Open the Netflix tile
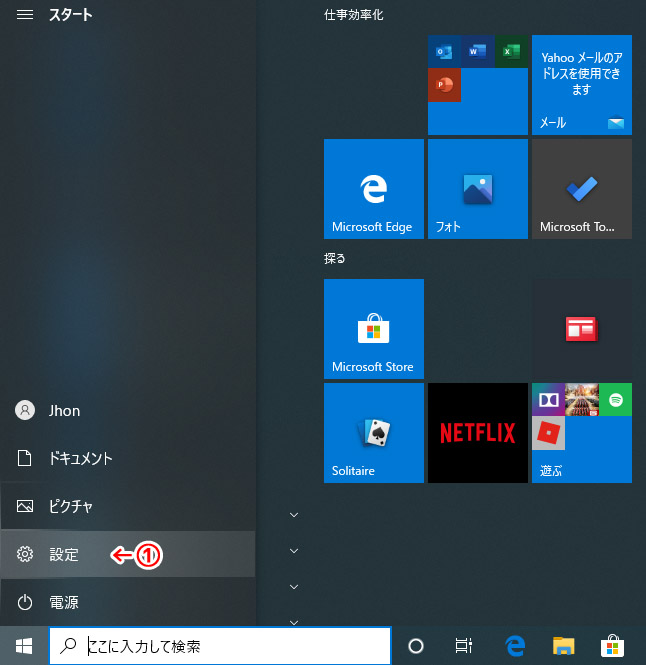 pos(478,433)
